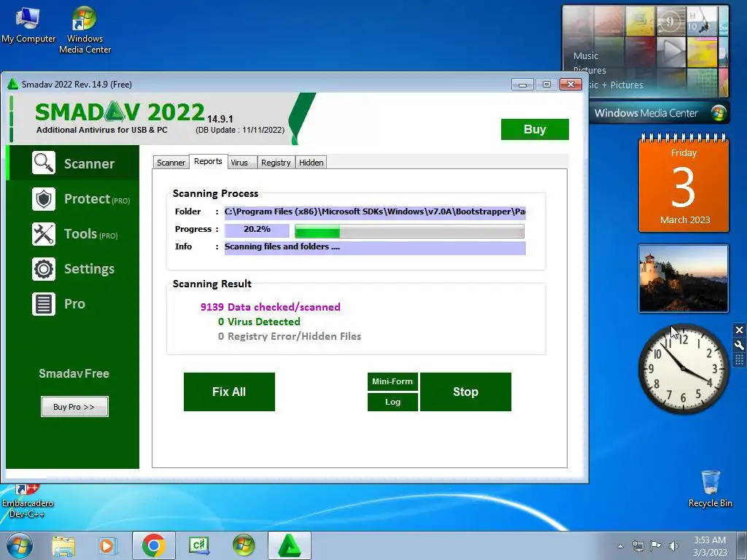Click the scanned Folder path field

[x=375, y=212]
